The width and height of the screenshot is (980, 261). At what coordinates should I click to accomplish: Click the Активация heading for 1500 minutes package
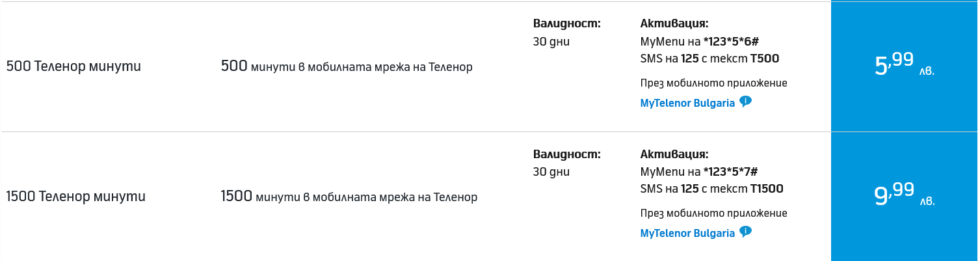[674, 155]
